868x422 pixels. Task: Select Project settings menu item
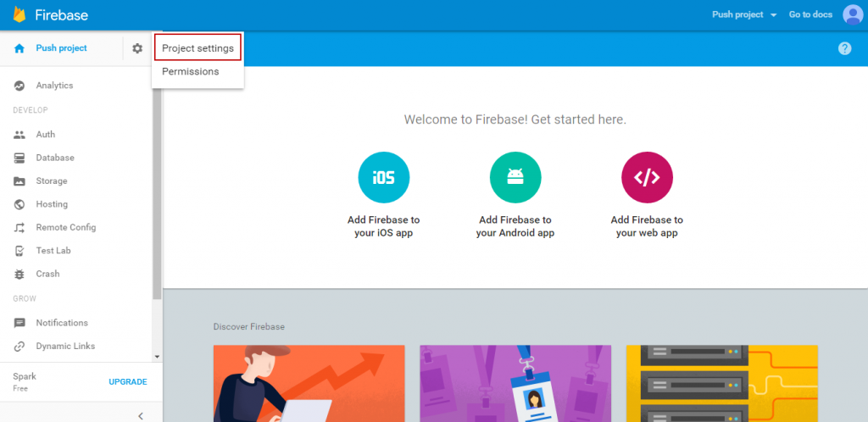point(198,48)
